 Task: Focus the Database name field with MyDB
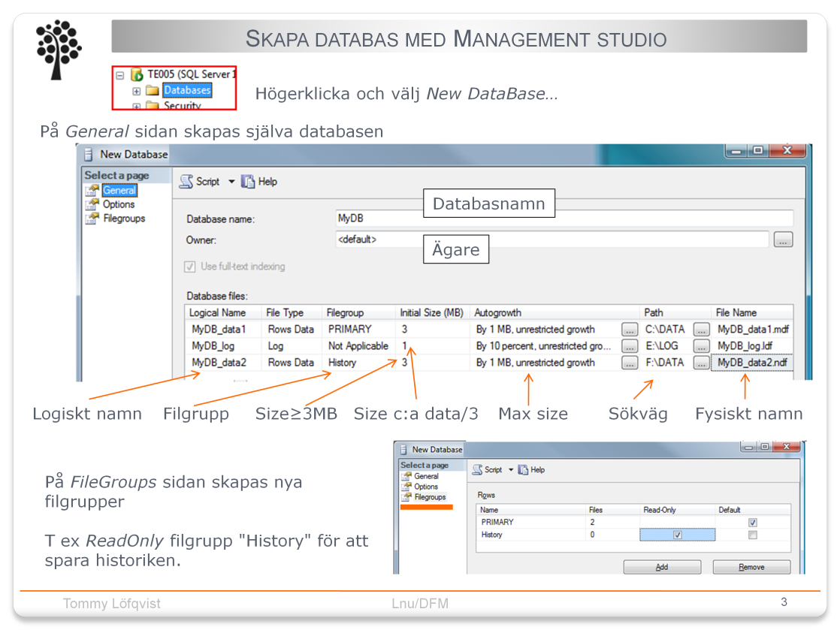[564, 219]
